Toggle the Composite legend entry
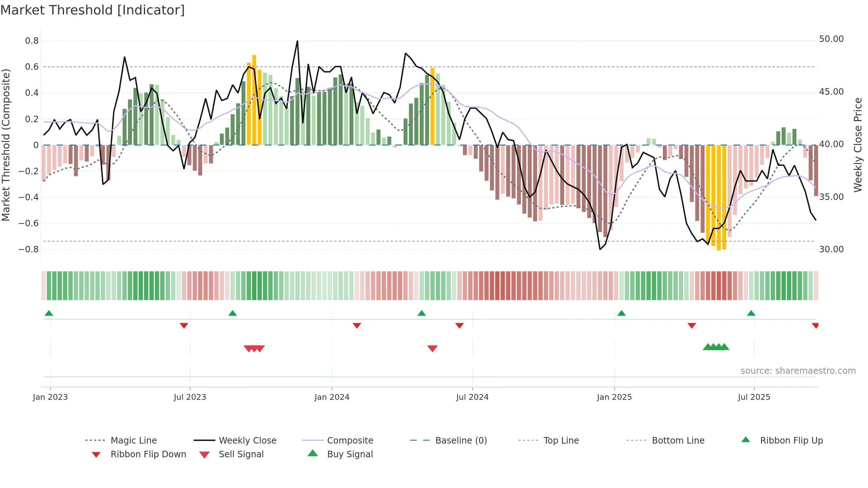The height and width of the screenshot is (488, 868). click(x=337, y=440)
